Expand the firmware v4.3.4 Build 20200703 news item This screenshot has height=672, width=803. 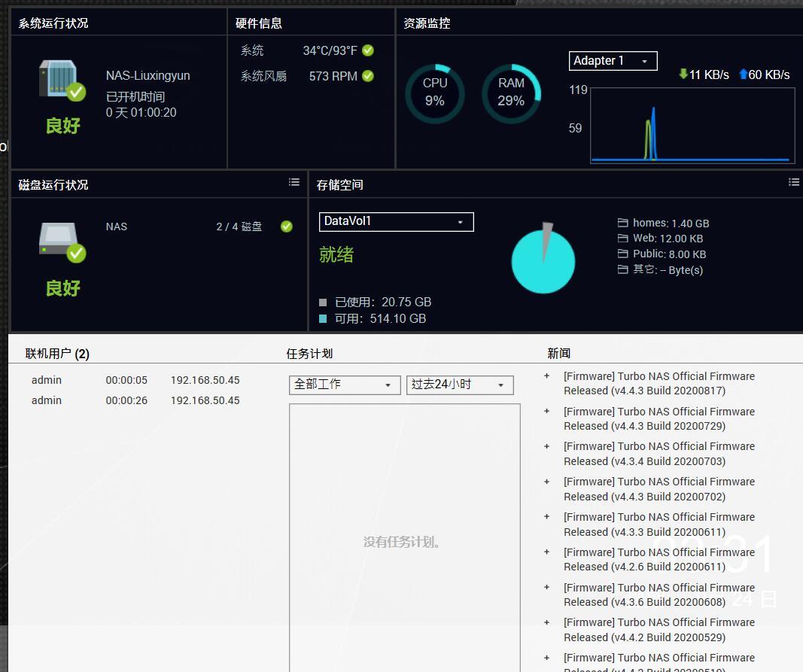click(x=547, y=446)
